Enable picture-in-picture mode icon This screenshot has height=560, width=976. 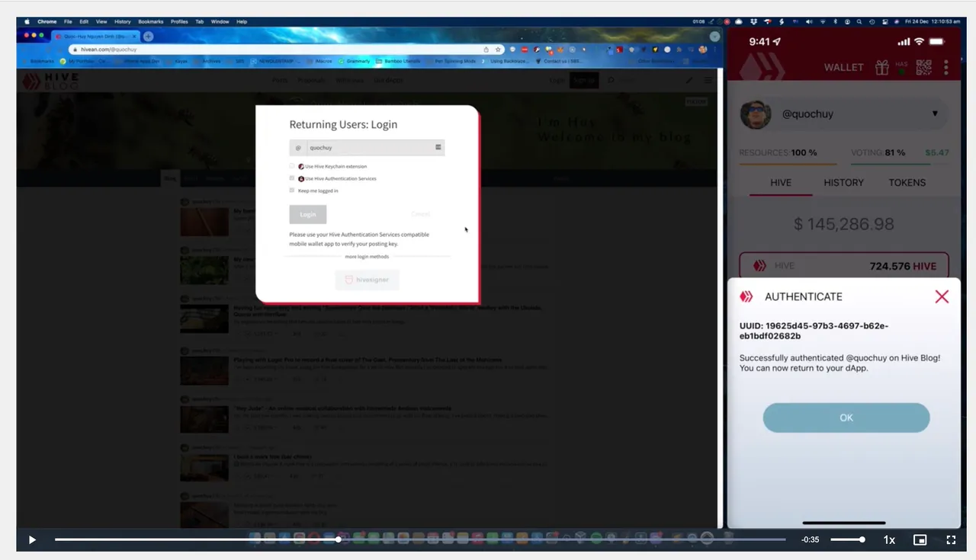[x=920, y=539]
